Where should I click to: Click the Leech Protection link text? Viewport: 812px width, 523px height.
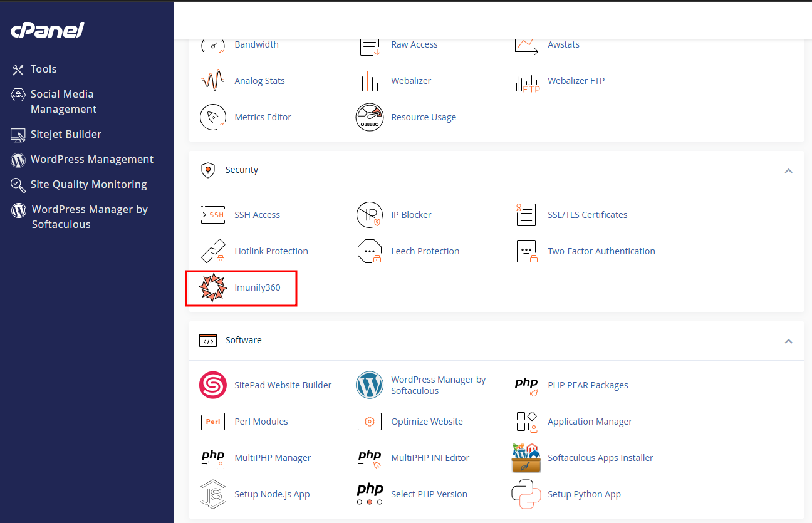pos(425,251)
